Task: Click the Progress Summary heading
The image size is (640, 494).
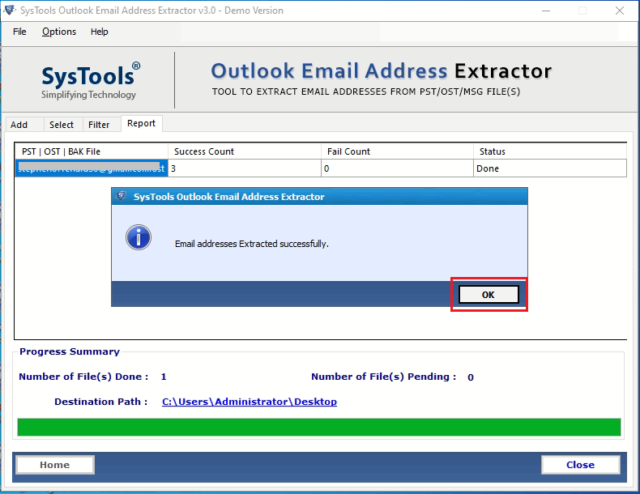Action: 69,352
